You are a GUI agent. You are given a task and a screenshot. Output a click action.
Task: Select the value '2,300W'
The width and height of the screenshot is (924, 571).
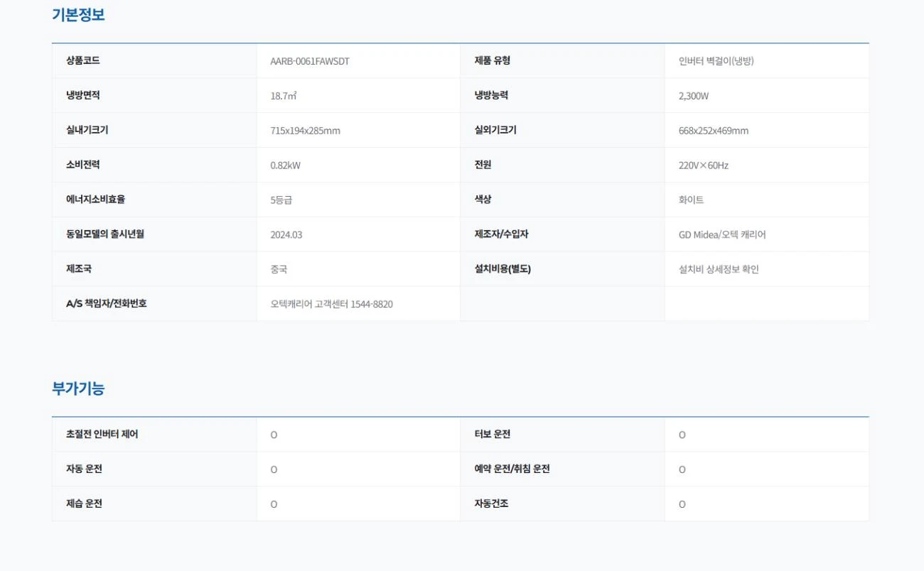(694, 96)
